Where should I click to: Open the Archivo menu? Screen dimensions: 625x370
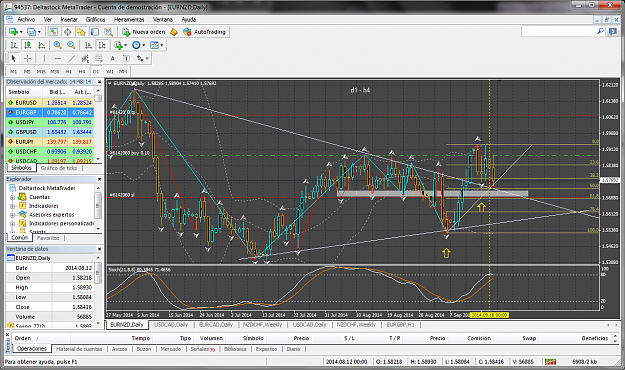coord(26,19)
